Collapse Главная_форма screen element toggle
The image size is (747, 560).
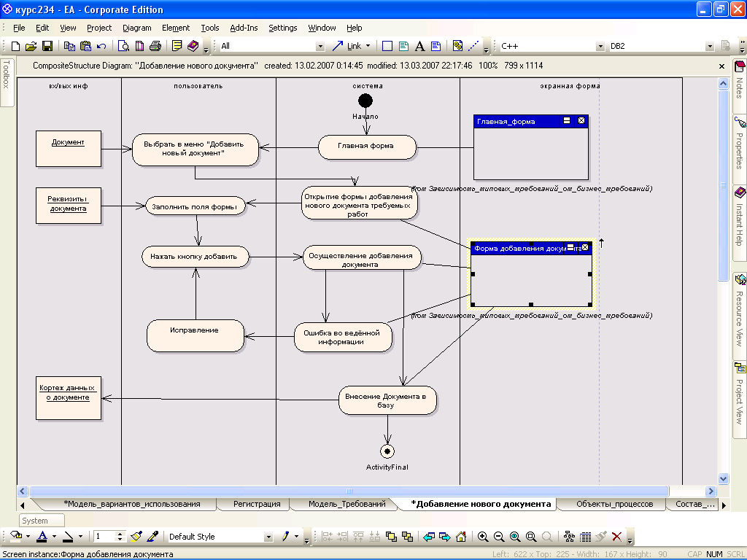pyautogui.click(x=566, y=121)
